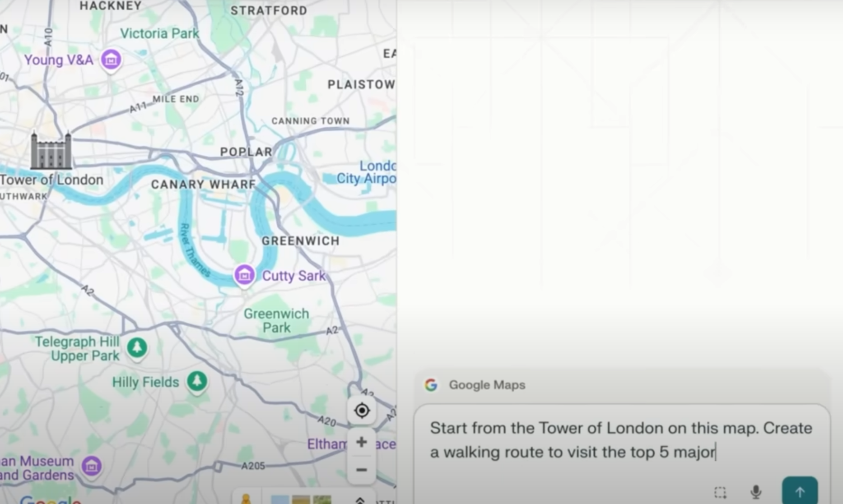This screenshot has width=843, height=504.
Task: Click the Victoria Park map label
Action: [x=159, y=33]
